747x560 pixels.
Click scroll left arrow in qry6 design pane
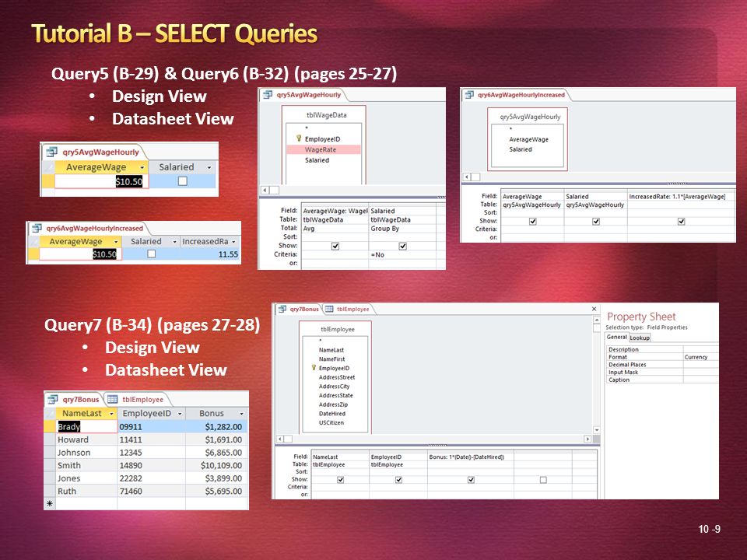point(467,177)
